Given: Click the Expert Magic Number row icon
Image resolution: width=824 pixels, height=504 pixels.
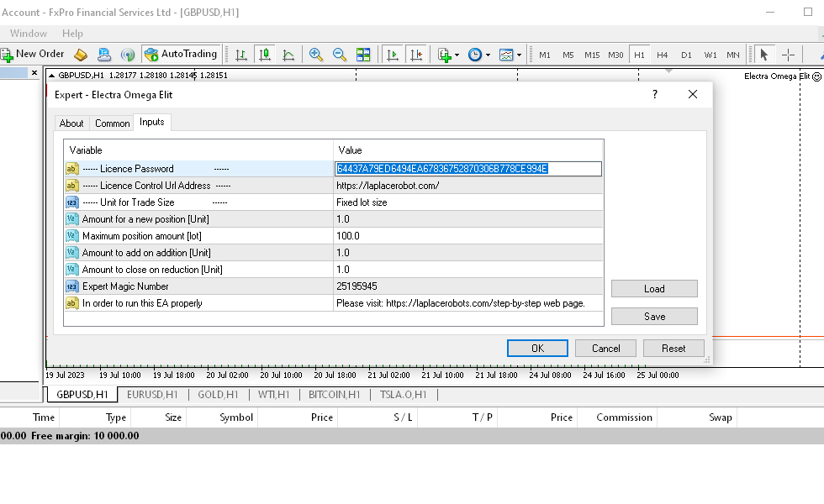Looking at the screenshot, I should 71,286.
